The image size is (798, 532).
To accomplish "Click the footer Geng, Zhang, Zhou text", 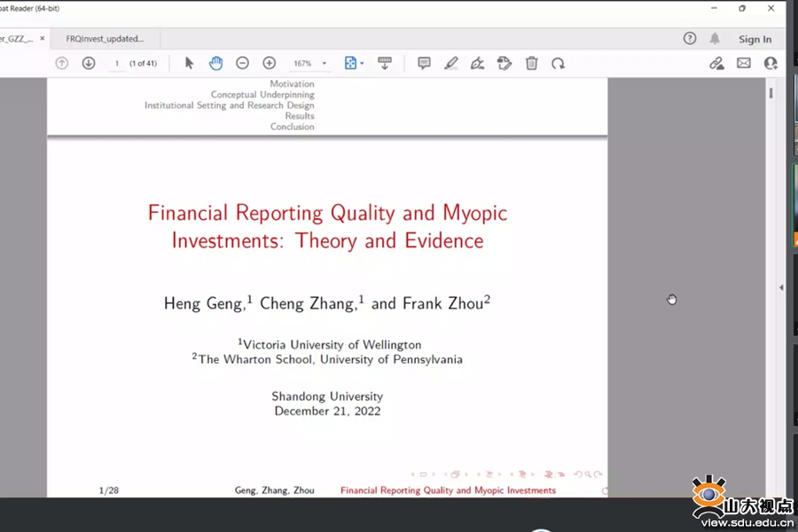I will 274,490.
